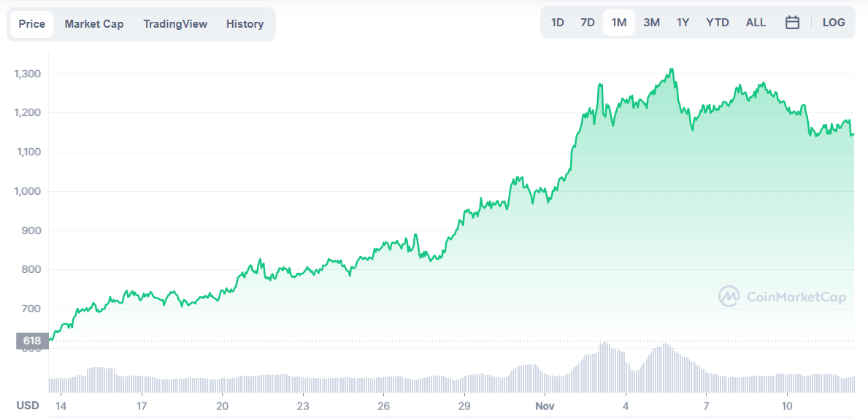Select the 1D time range

coord(557,23)
